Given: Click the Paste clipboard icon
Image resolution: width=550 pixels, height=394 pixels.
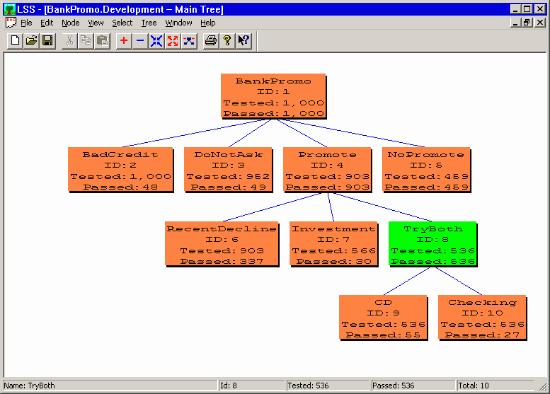Looking at the screenshot, I should [x=102, y=41].
